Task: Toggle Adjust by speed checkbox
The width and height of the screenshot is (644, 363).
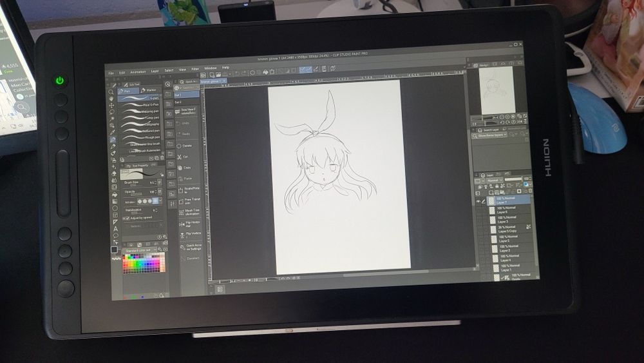Action: click(x=128, y=219)
